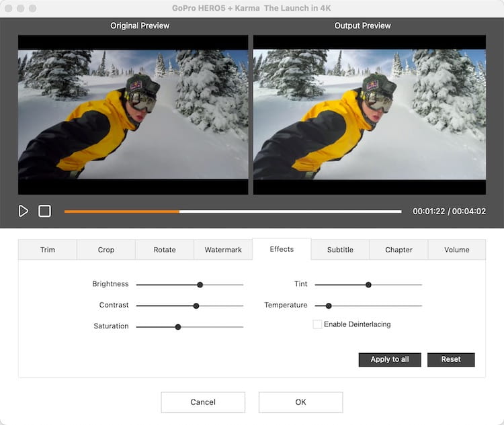Click the Contrast slider handle

tap(196, 305)
